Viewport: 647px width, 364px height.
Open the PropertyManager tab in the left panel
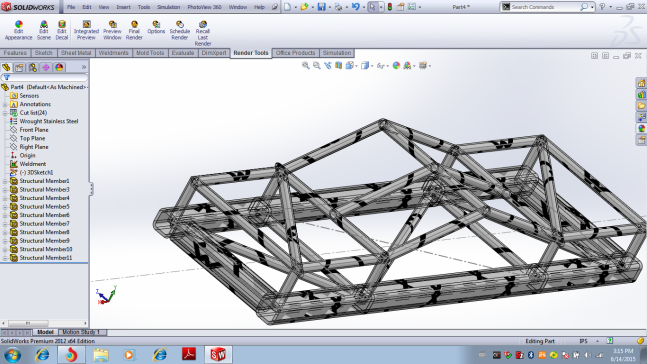(x=19, y=67)
